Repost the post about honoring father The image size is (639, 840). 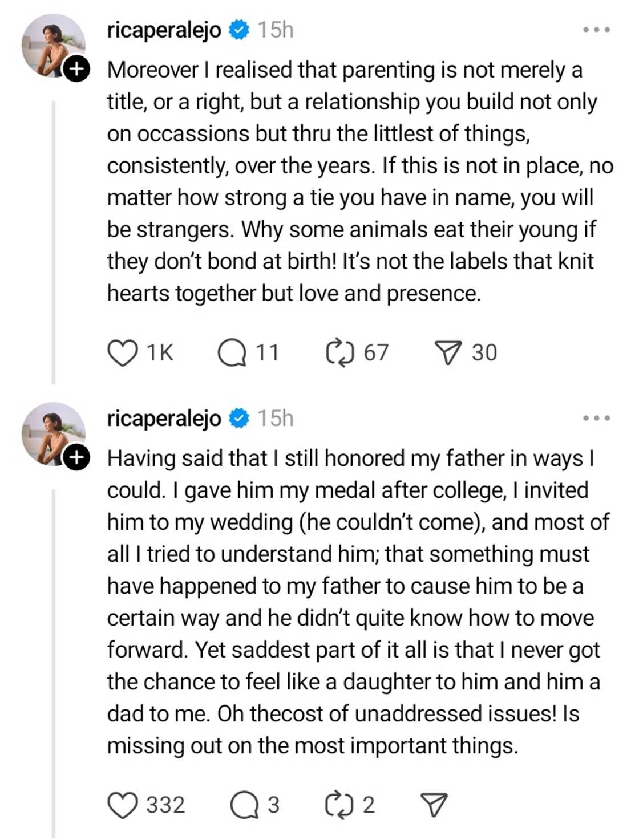coord(340,805)
